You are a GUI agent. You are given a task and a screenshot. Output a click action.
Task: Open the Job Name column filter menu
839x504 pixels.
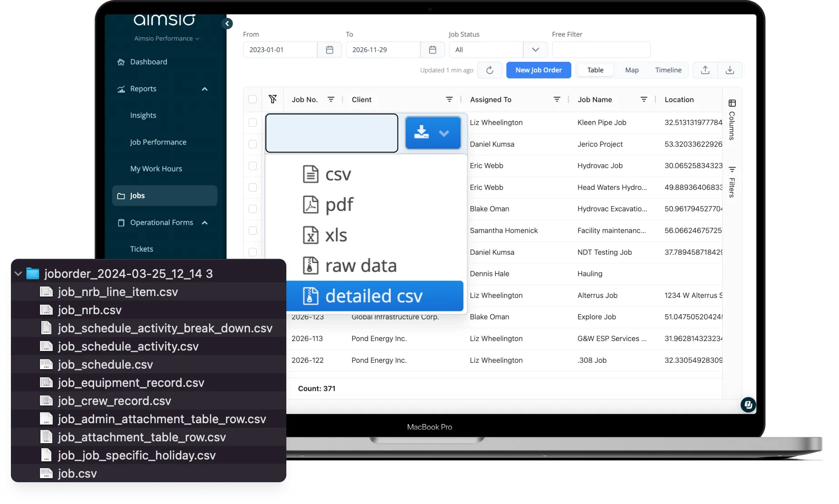pos(644,99)
